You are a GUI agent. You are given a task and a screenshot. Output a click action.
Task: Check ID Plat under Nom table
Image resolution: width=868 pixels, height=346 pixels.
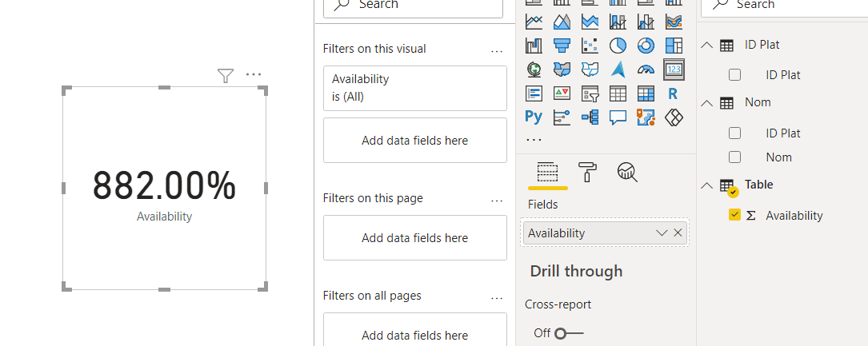[x=734, y=133]
